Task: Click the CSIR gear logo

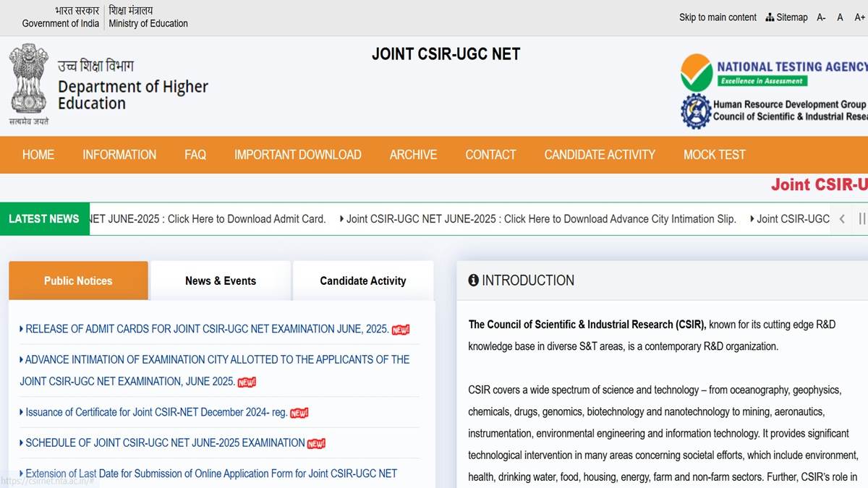Action: pyautogui.click(x=695, y=111)
